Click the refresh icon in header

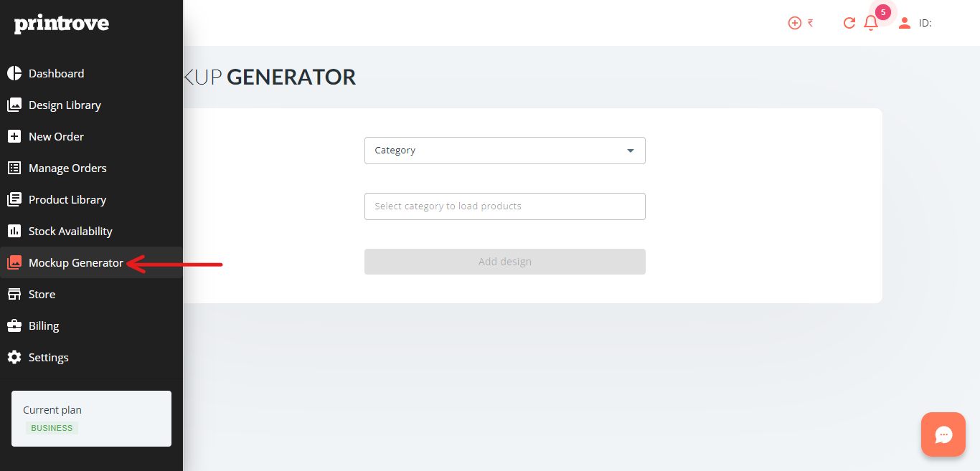tap(849, 23)
